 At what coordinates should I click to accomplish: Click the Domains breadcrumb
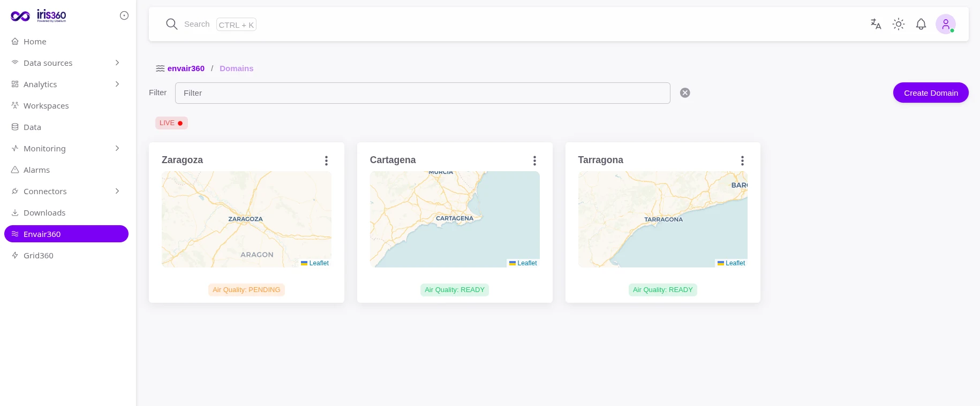coord(236,68)
